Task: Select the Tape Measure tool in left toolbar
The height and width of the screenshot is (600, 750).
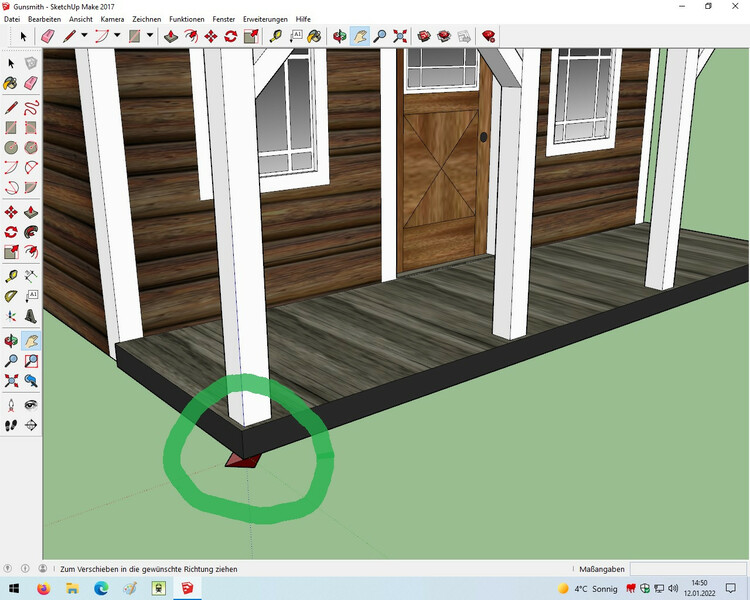Action: tap(11, 276)
